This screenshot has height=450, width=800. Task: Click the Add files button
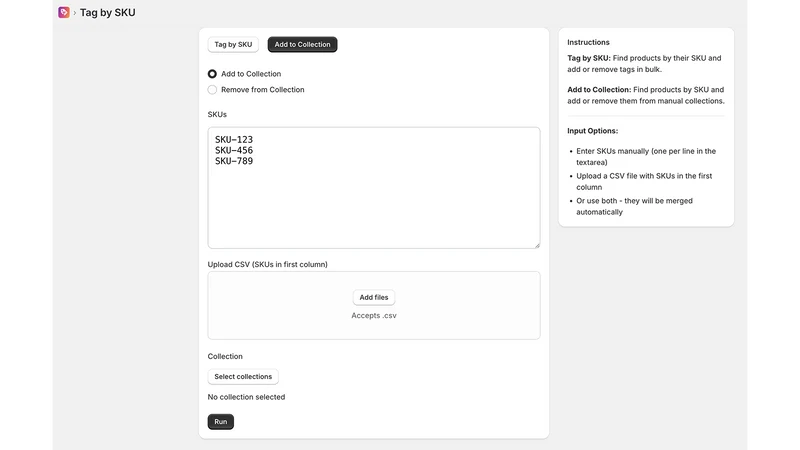point(374,297)
